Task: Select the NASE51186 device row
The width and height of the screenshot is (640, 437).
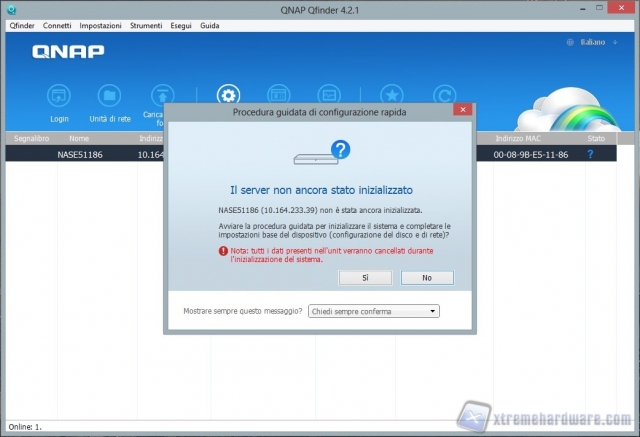Action: (x=80, y=155)
